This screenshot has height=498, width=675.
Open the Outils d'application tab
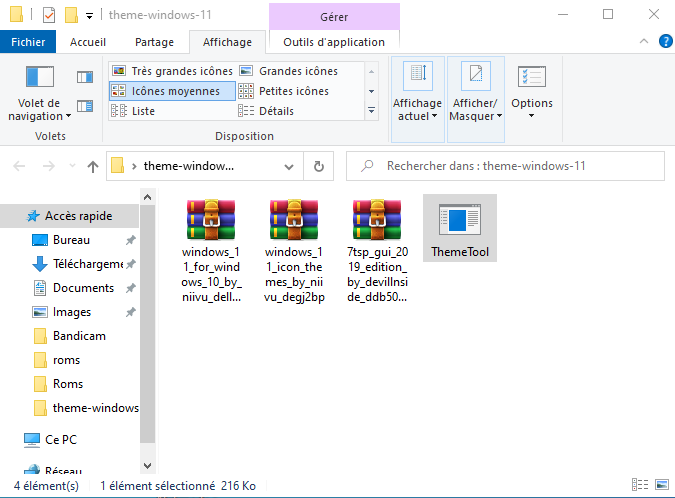click(334, 42)
